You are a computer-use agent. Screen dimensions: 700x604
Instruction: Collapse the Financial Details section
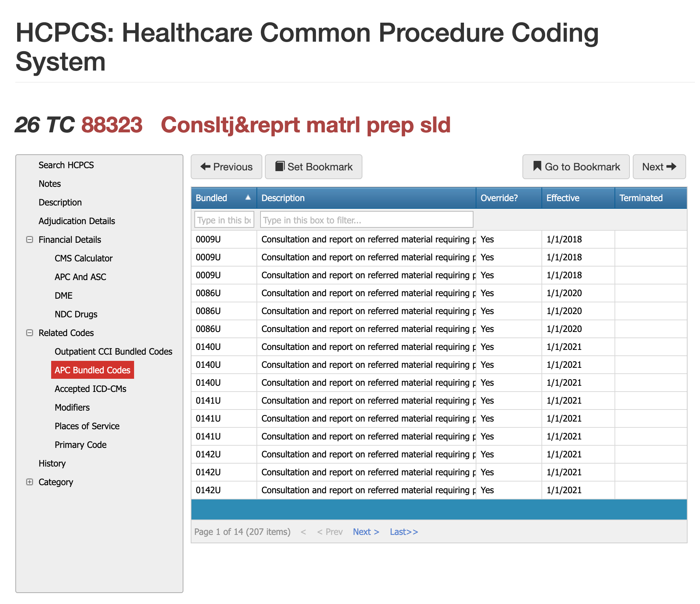(x=30, y=239)
